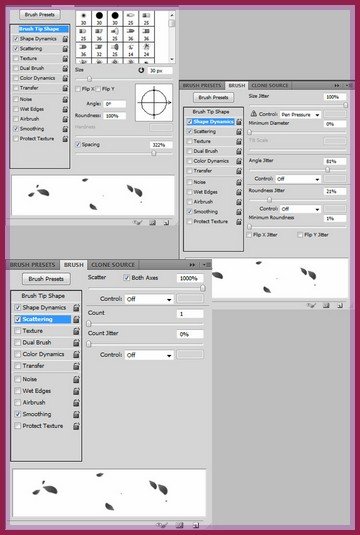The width and height of the screenshot is (360, 535).
Task: Check Flip Y Jitter option
Action: tap(300, 235)
